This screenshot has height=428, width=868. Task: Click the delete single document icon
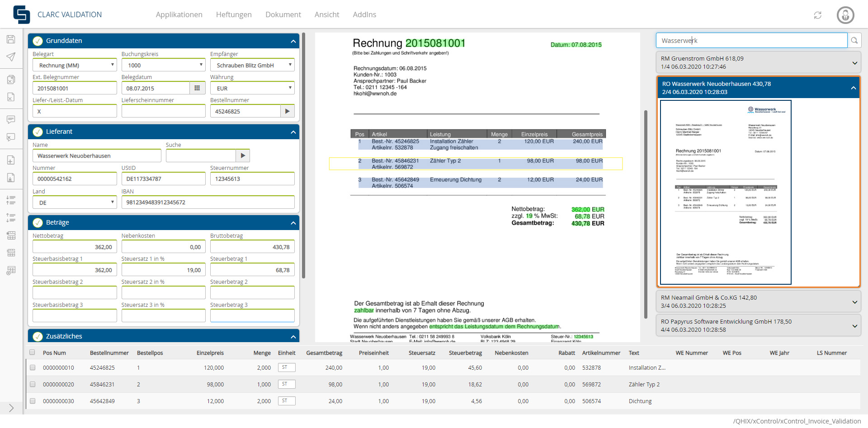[11, 97]
